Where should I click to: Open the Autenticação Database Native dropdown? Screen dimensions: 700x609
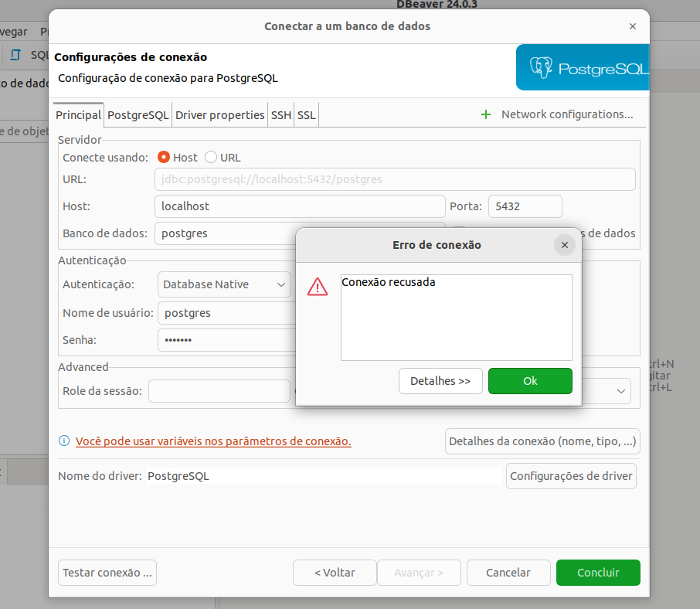point(224,284)
